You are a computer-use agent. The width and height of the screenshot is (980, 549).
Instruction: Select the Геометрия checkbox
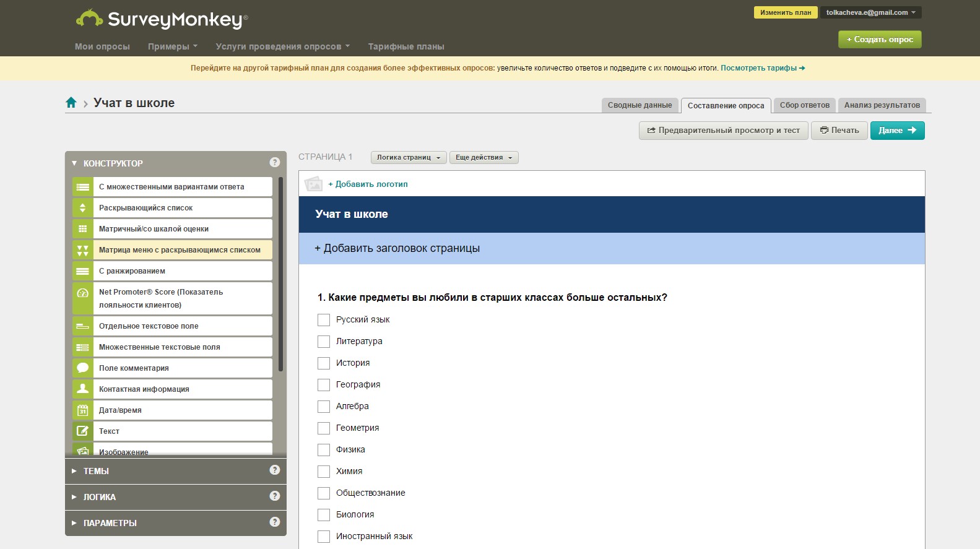coord(324,428)
